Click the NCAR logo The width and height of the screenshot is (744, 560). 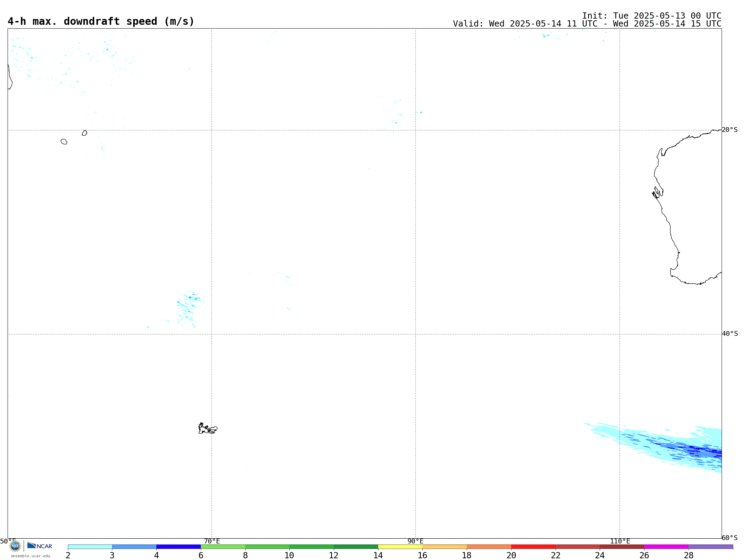[x=40, y=546]
